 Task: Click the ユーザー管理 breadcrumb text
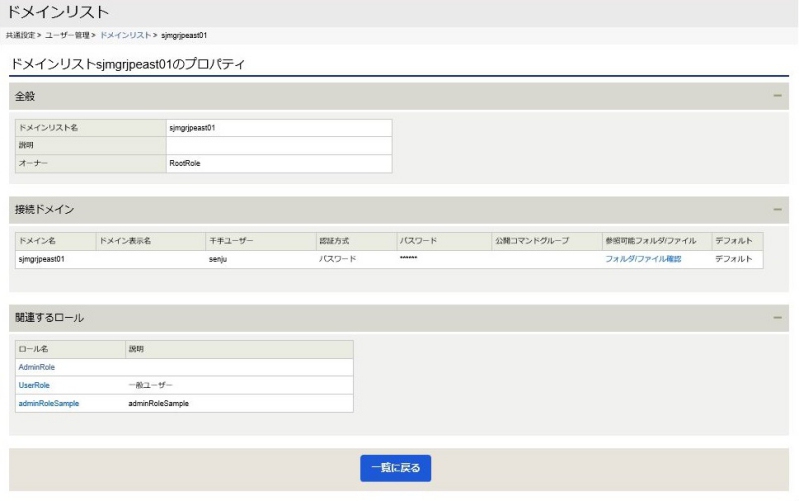pyautogui.click(x=67, y=35)
